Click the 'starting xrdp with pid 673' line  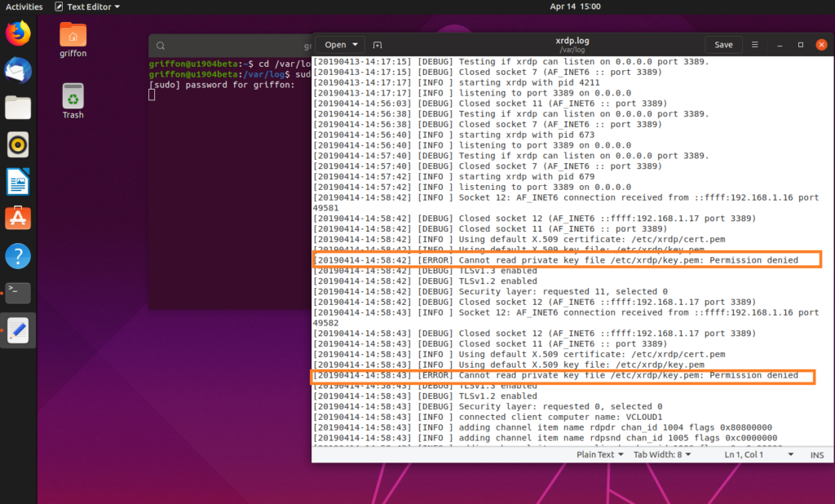point(453,135)
